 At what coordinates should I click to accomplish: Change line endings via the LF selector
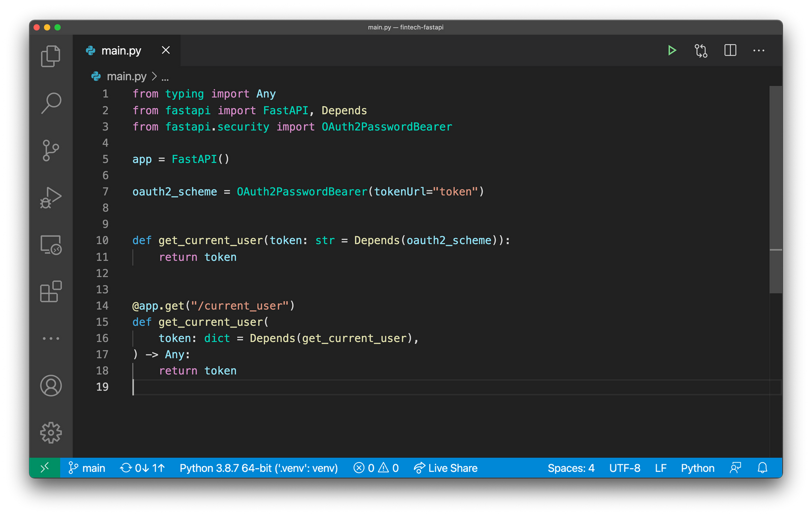[x=660, y=468]
